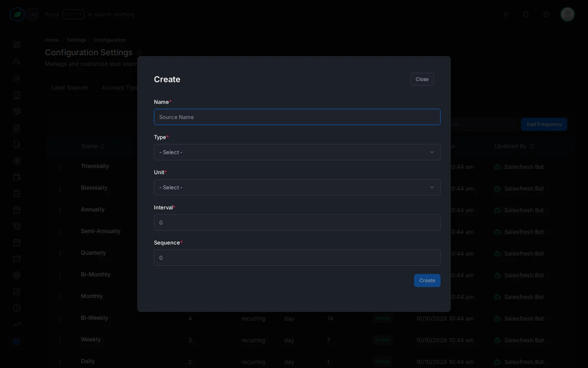Open the settings gear icon in sidebar
The image size is (588, 368).
(x=17, y=341)
